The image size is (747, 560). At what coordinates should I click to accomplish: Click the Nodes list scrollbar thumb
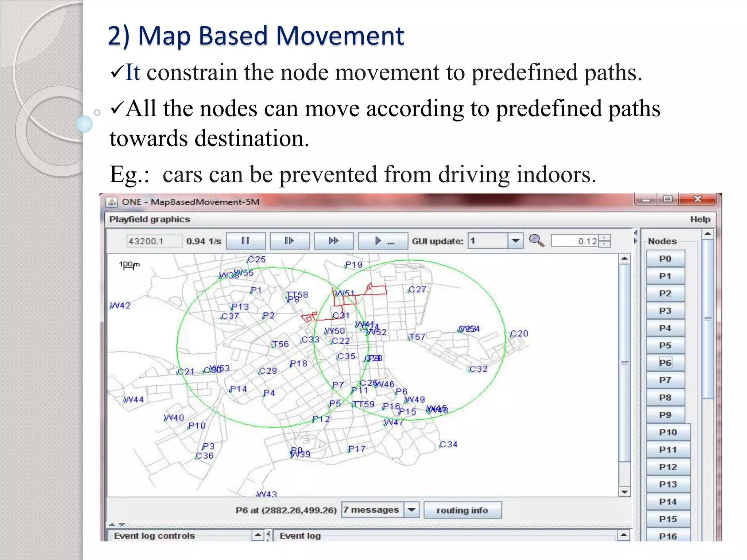708,319
